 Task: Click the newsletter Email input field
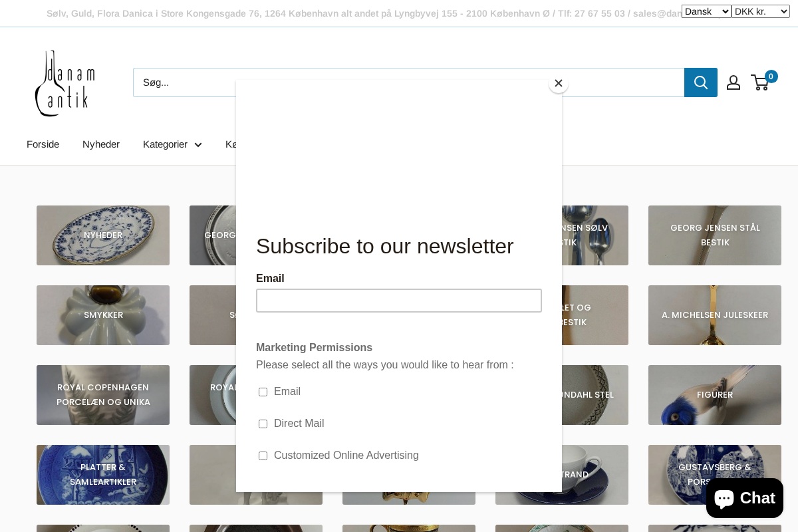pos(399,301)
